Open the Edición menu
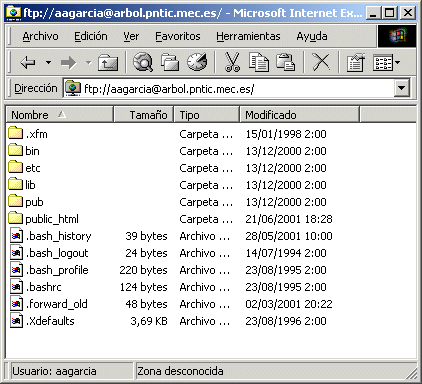Screen dimensions: 422x384 click(91, 36)
